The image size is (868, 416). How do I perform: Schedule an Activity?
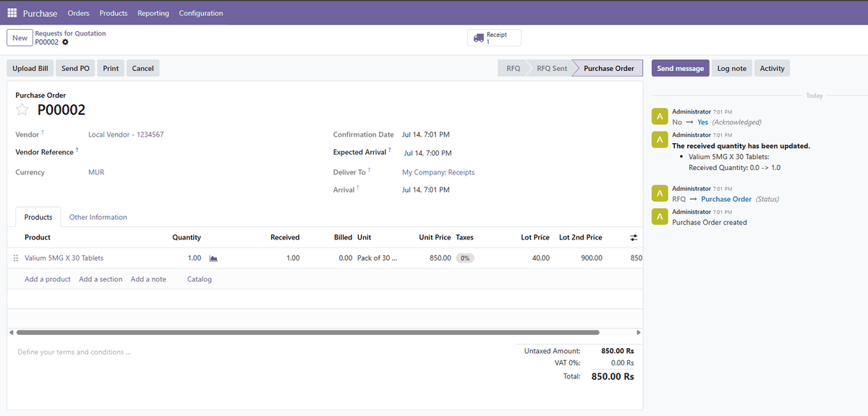(x=772, y=68)
